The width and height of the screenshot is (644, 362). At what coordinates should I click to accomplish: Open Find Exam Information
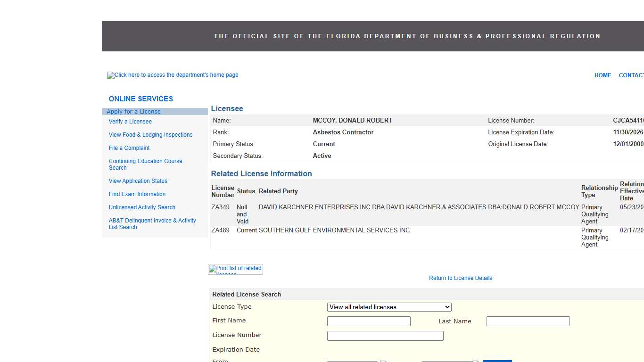point(137,194)
